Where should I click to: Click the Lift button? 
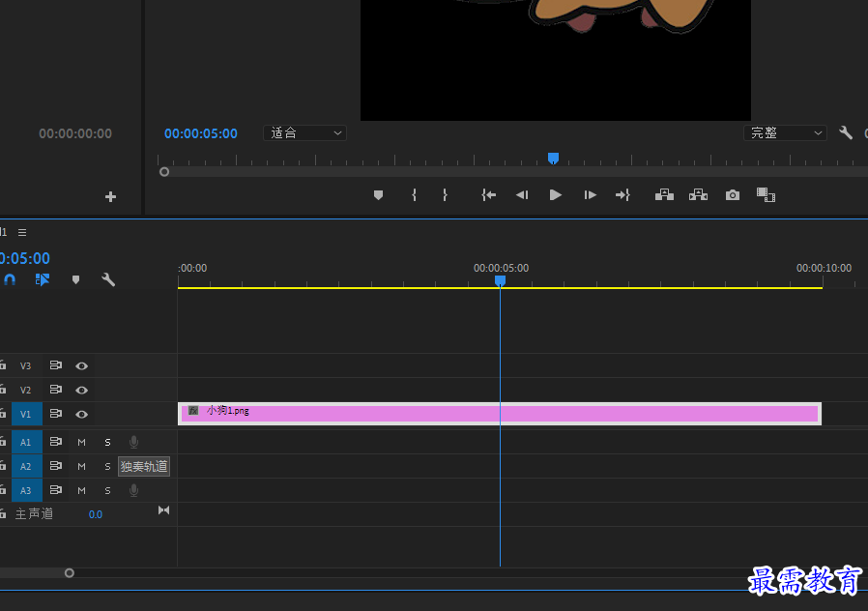click(x=664, y=195)
